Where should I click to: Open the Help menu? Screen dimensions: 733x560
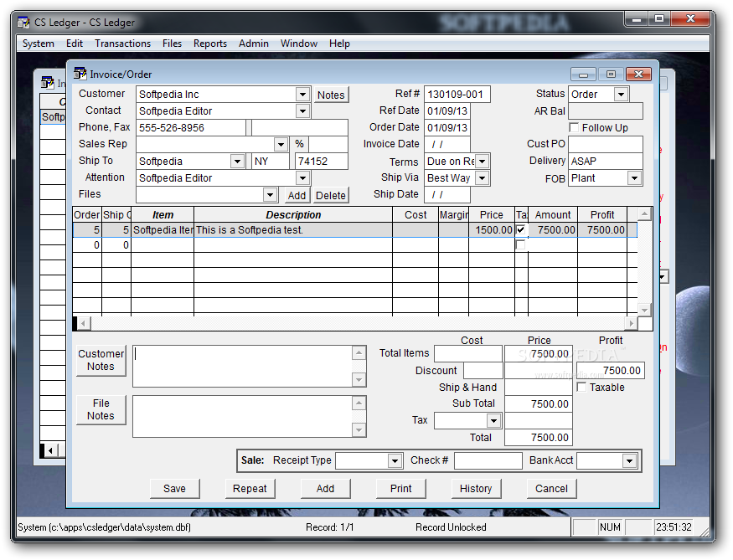click(339, 44)
